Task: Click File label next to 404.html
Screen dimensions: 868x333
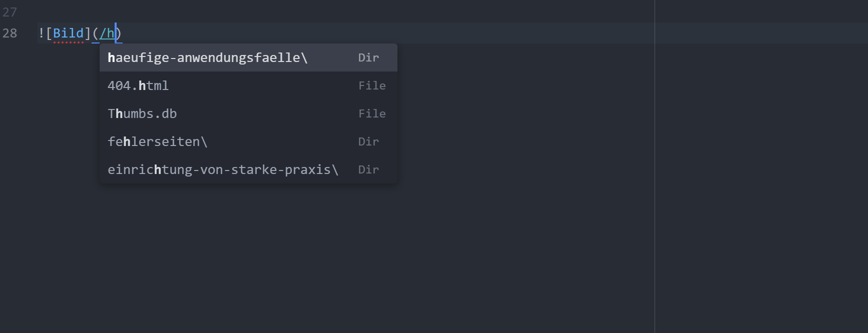Action: coord(372,85)
